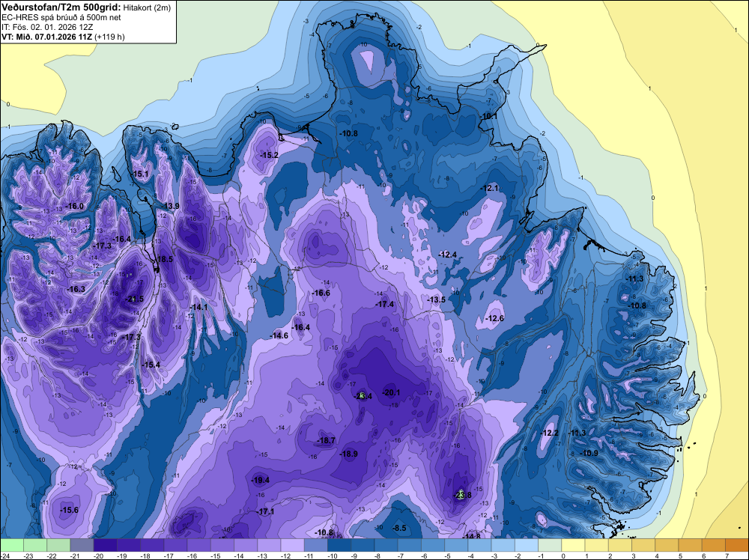Click the -13.9 temperature reading
The height and width of the screenshot is (560, 749).
click(x=171, y=206)
